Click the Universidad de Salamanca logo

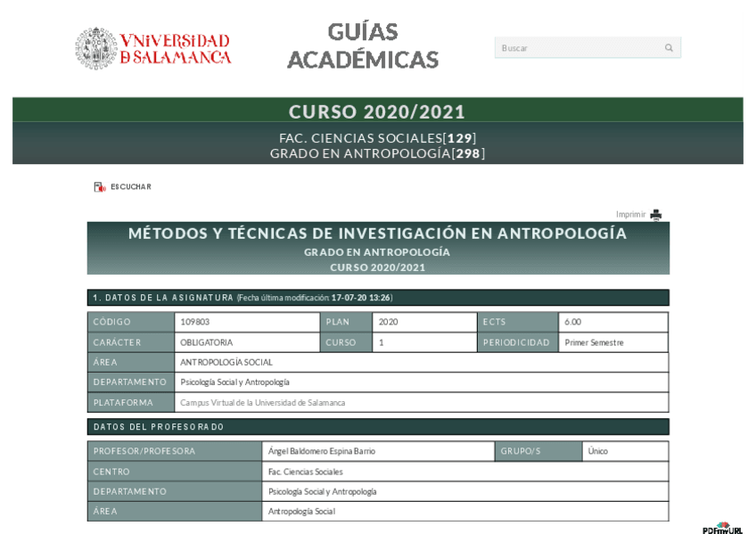153,44
